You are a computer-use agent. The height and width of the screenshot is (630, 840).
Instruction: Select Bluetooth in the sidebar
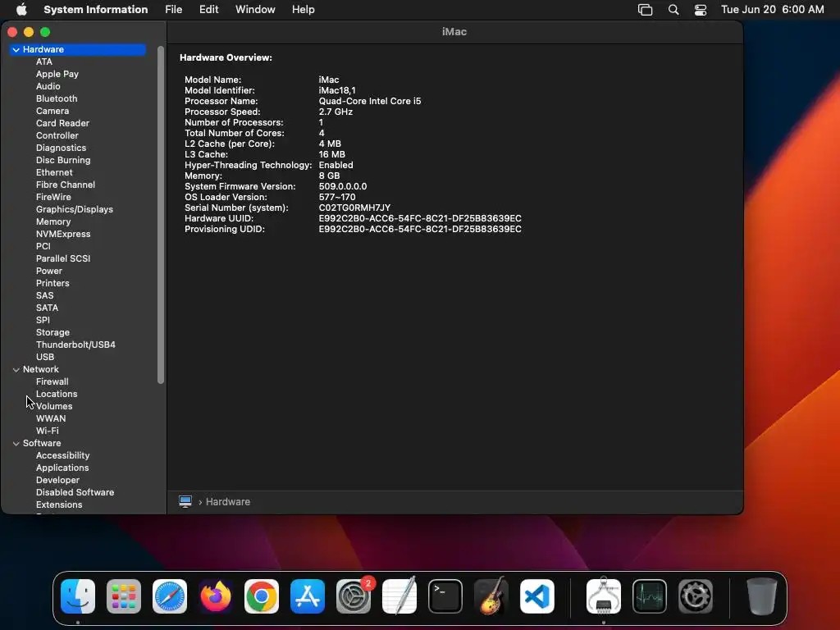[x=57, y=98]
